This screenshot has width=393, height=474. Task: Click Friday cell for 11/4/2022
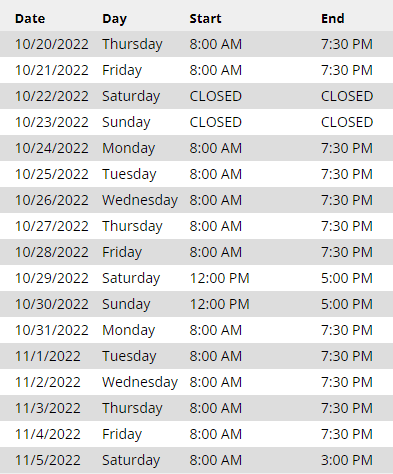click(122, 434)
